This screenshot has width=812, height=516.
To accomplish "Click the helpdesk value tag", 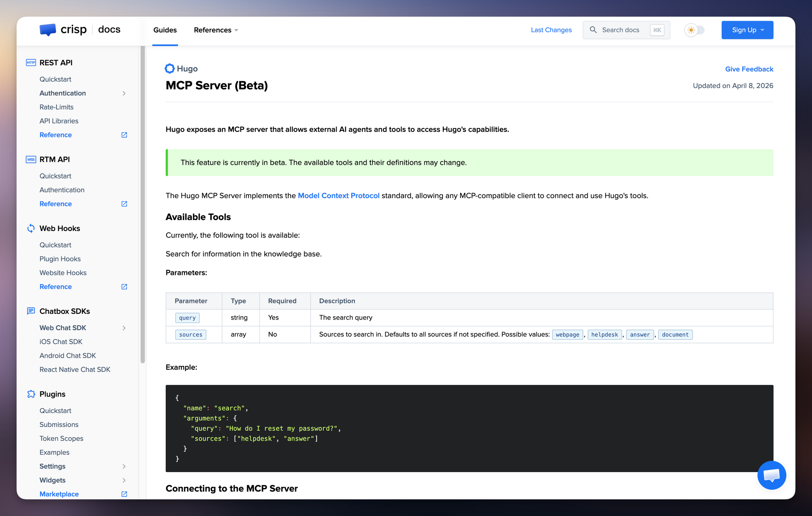I will tap(605, 335).
